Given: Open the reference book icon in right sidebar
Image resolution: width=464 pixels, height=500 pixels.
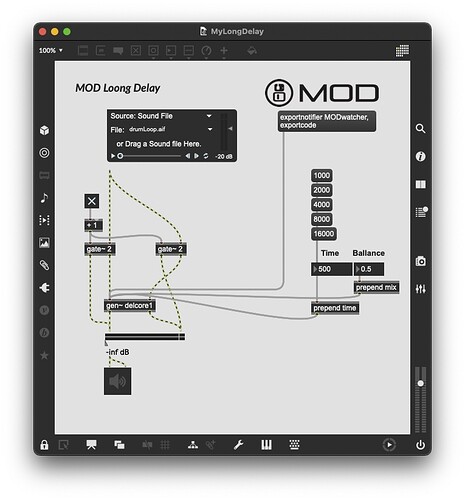Looking at the screenshot, I should point(420,184).
